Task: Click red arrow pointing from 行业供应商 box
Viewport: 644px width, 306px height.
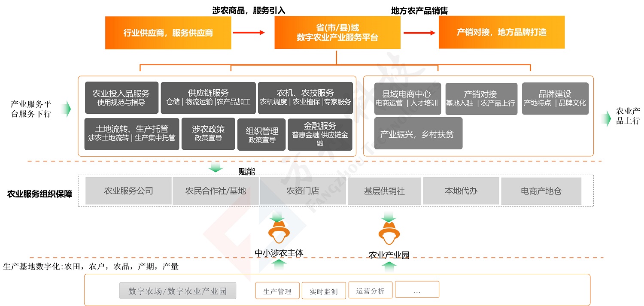Action: click(x=249, y=32)
